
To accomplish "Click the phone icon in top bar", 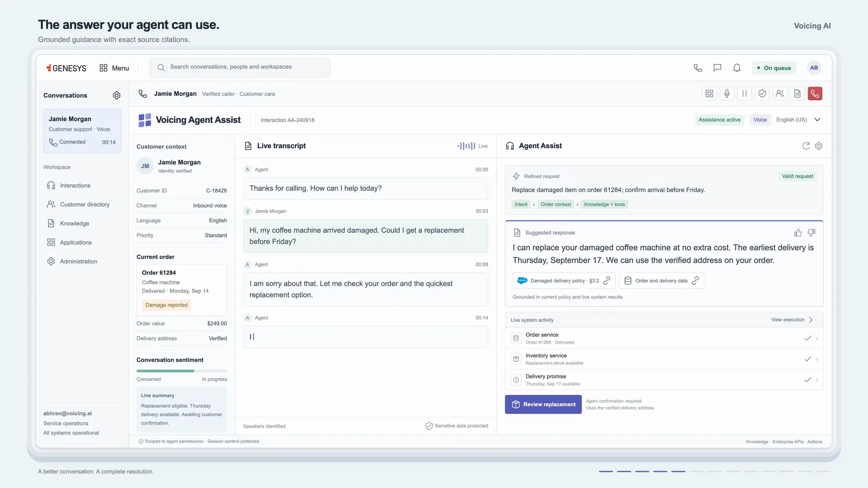I will 698,68.
